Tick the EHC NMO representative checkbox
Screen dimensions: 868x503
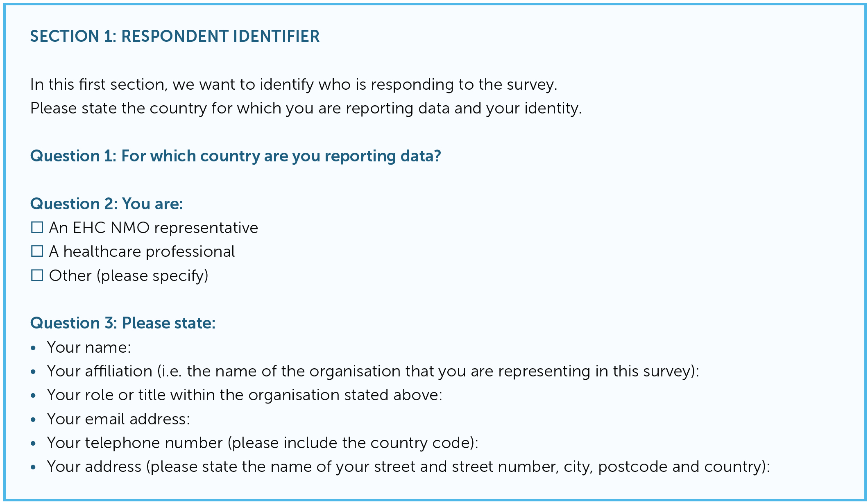point(37,227)
